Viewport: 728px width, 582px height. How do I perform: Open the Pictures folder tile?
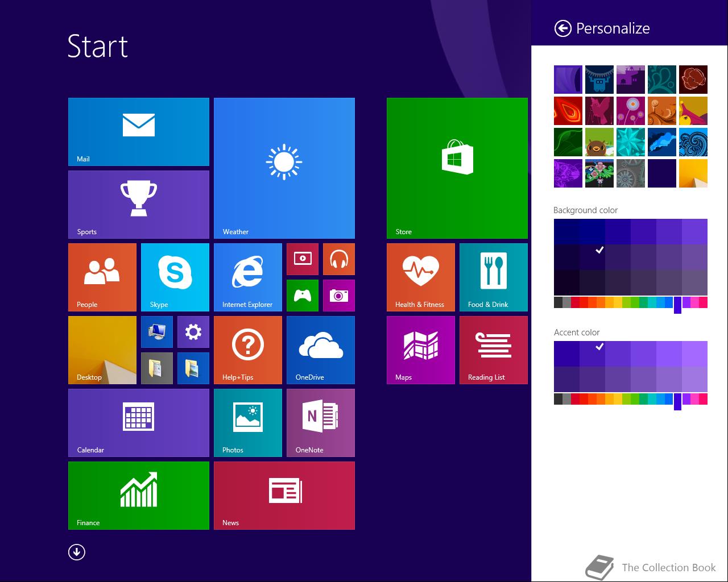pos(193,368)
